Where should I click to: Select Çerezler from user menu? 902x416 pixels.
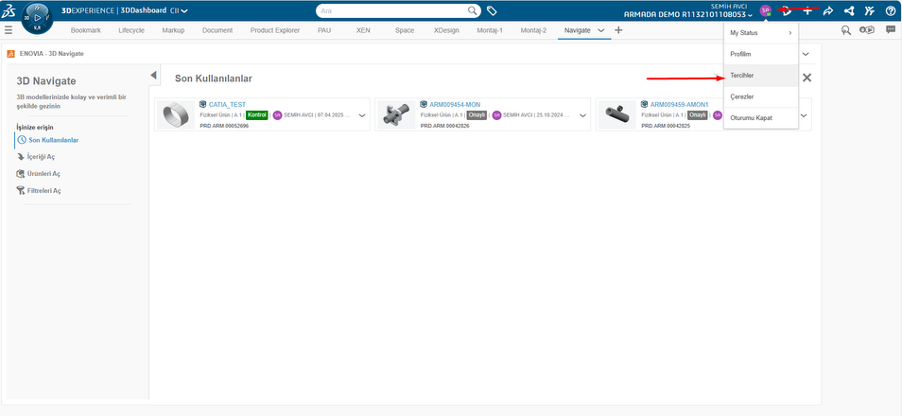[x=761, y=97]
